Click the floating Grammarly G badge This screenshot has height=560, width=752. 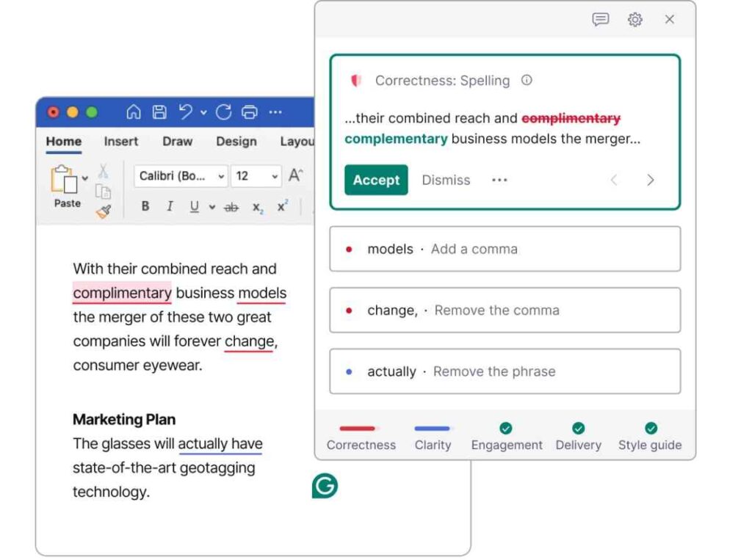(325, 486)
